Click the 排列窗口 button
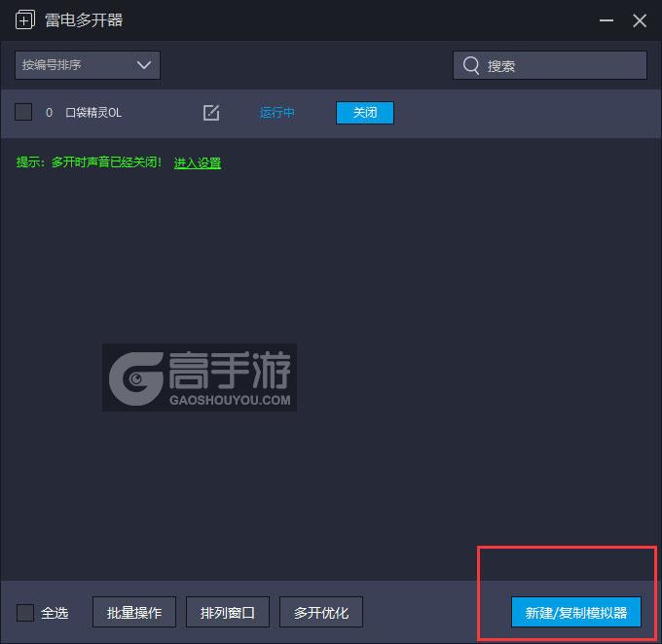The image size is (662, 644). [x=228, y=612]
